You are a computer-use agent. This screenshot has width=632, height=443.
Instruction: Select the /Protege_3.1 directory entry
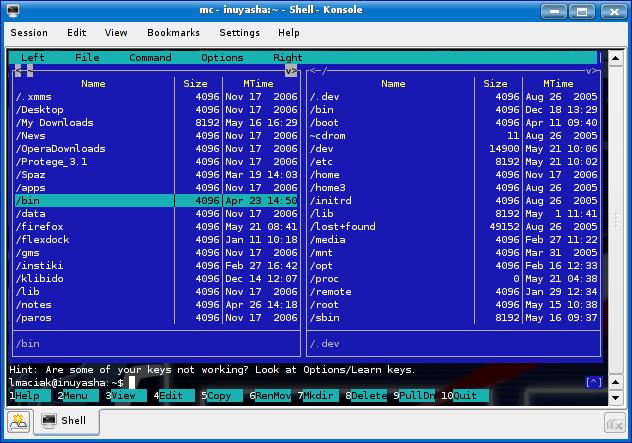(x=52, y=162)
